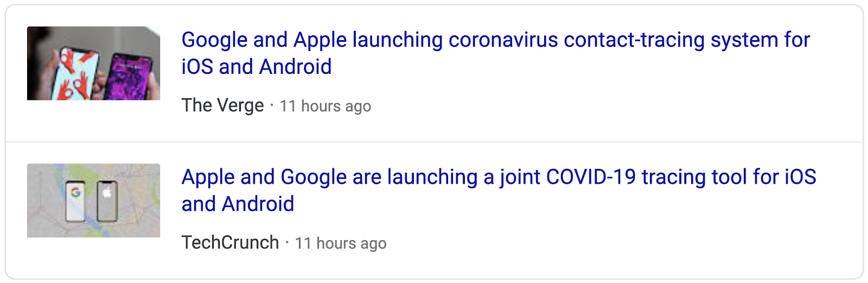Click The Verge article thumbnail image

click(93, 63)
